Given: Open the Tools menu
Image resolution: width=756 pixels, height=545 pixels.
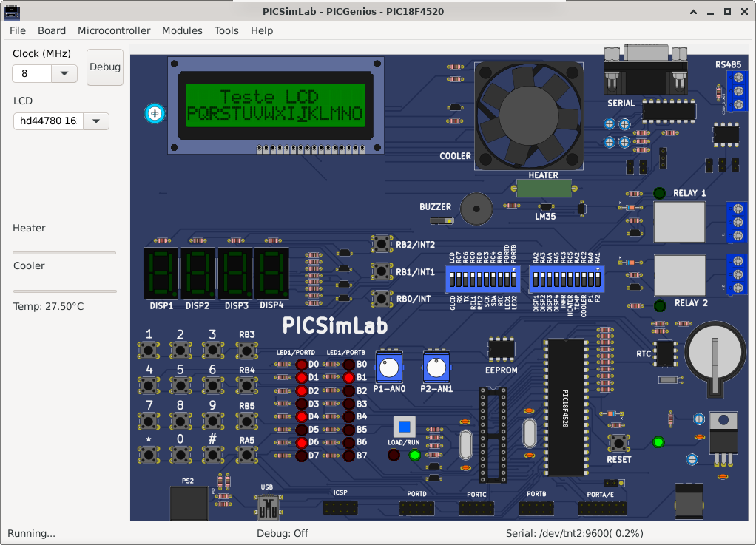Looking at the screenshot, I should click(226, 30).
